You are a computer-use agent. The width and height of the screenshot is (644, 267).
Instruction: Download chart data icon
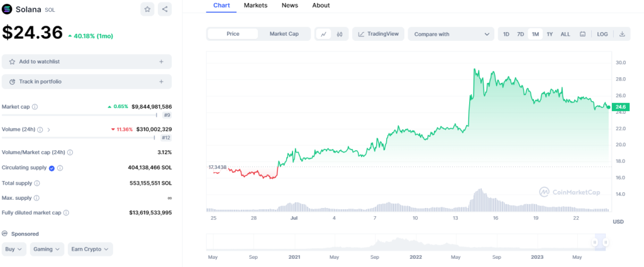point(622,34)
